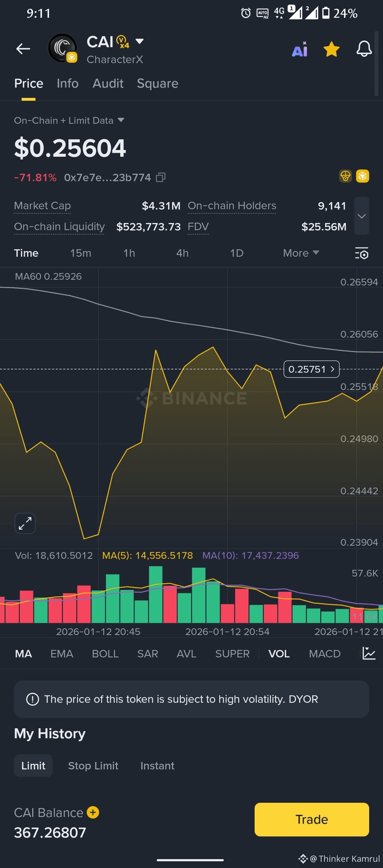Toggle the MACD sub-indicator
Viewport: 383px width, 868px height.
click(324, 653)
